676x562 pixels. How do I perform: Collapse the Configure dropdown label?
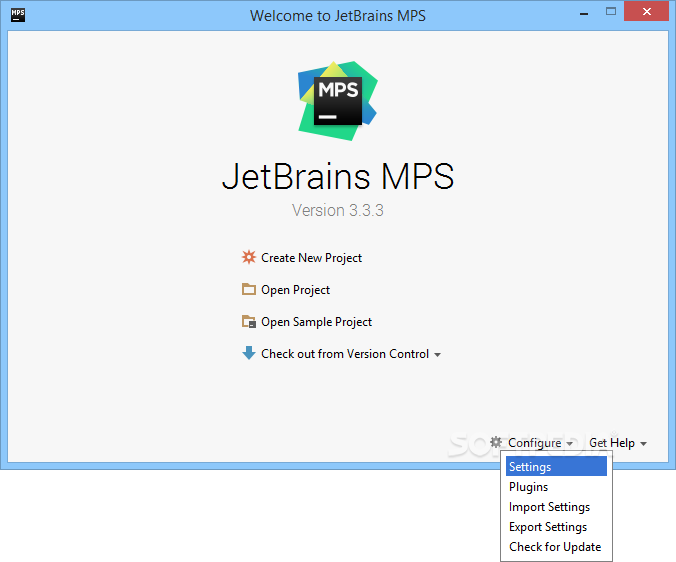coord(535,443)
